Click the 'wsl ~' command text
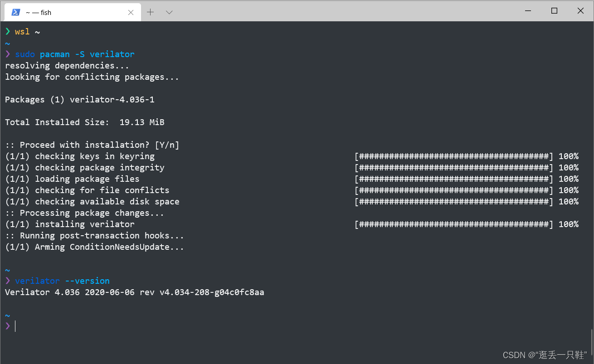 coord(27,32)
